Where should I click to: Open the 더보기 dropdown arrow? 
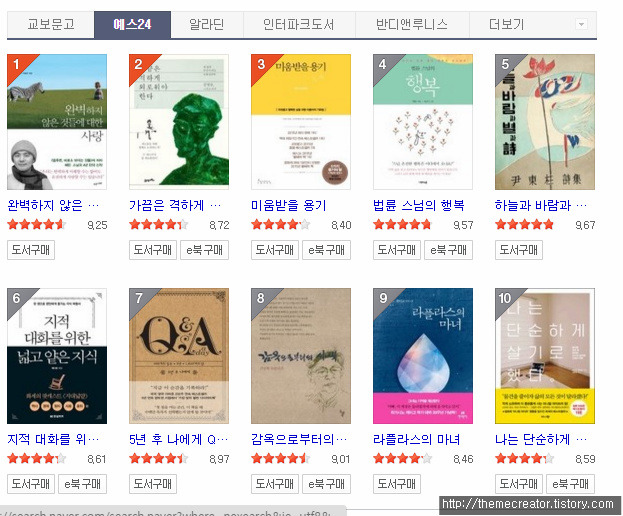click(581, 24)
